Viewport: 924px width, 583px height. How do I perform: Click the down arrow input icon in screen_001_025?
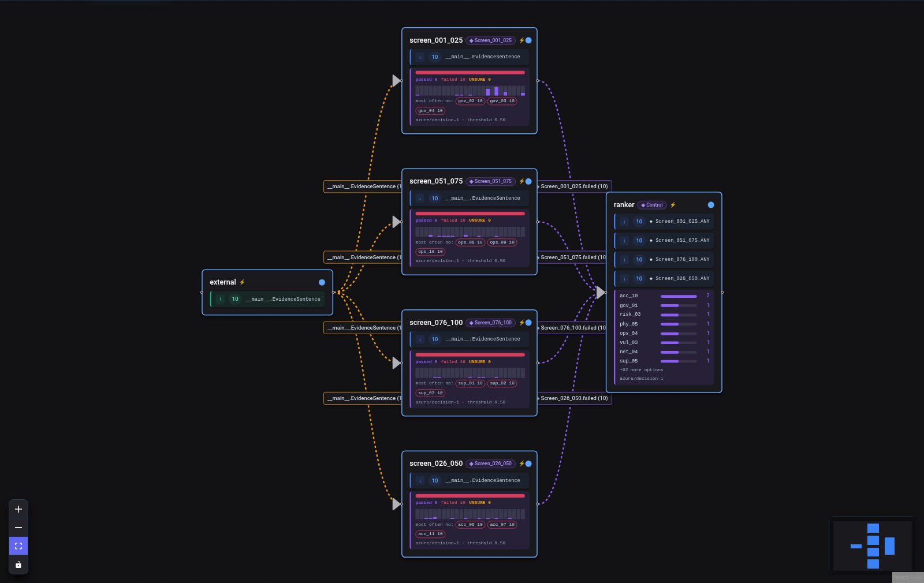click(420, 57)
